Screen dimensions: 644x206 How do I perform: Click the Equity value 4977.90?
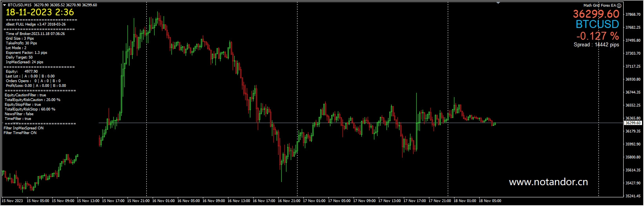31,72
